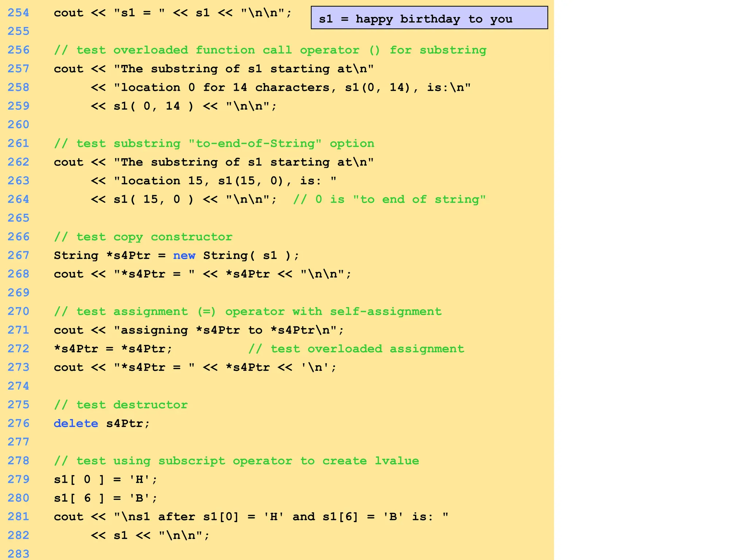Click 'String *s4Ptr' declaration on line 267

[x=102, y=256]
